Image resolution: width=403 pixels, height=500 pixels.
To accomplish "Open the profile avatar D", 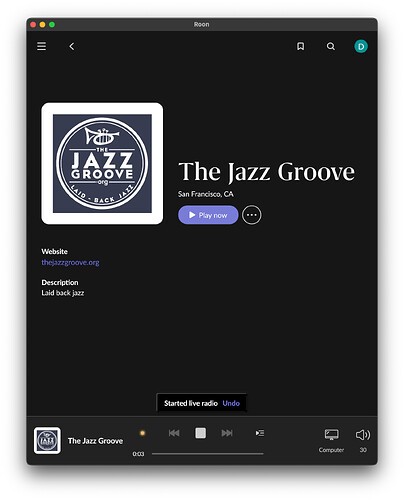I will tap(361, 46).
